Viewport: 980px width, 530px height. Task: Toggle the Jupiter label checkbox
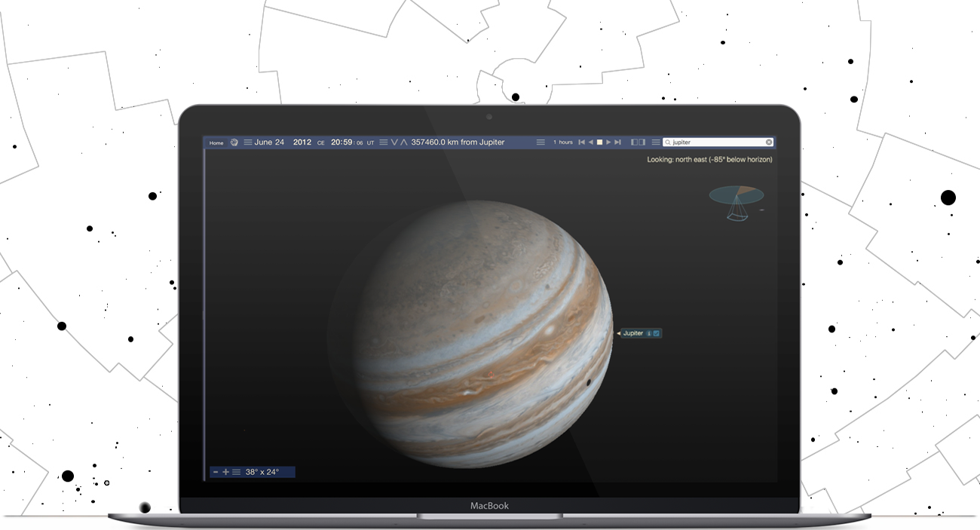click(x=657, y=333)
